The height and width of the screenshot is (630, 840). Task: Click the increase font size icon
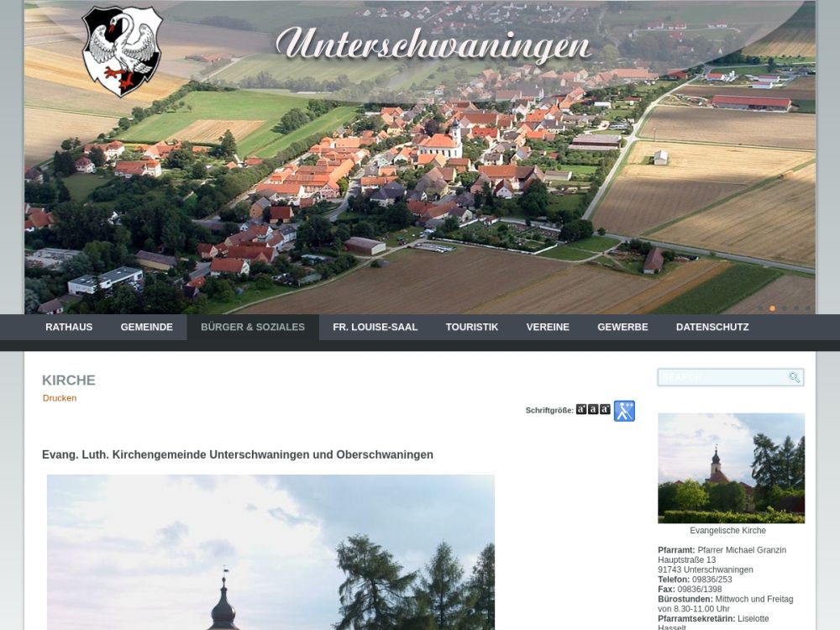581,409
